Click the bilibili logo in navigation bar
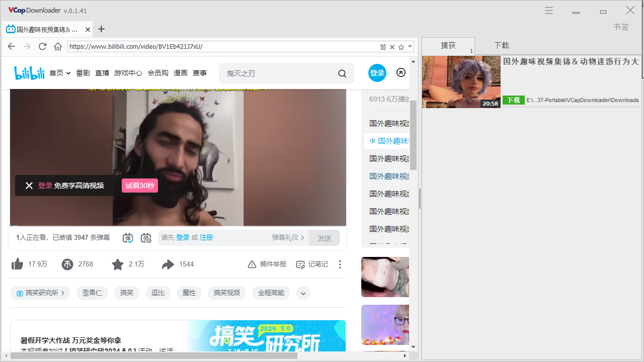Image resolution: width=644 pixels, height=362 pixels. click(29, 72)
